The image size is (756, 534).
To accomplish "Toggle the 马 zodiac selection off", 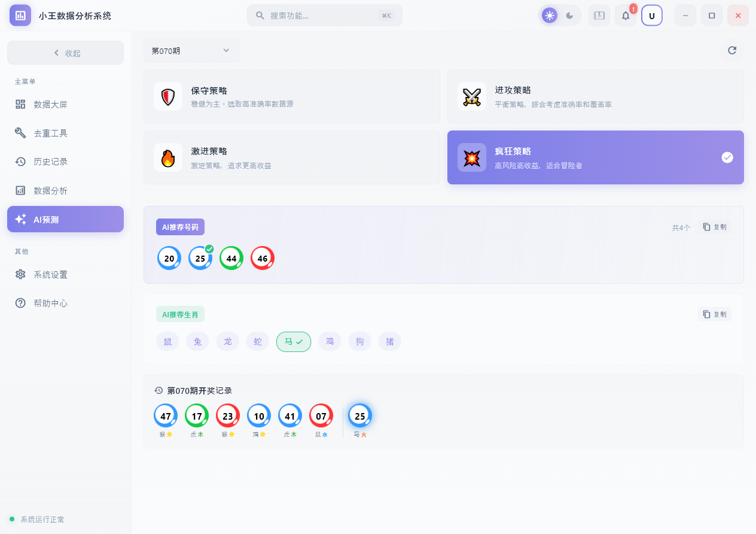I will point(294,341).
